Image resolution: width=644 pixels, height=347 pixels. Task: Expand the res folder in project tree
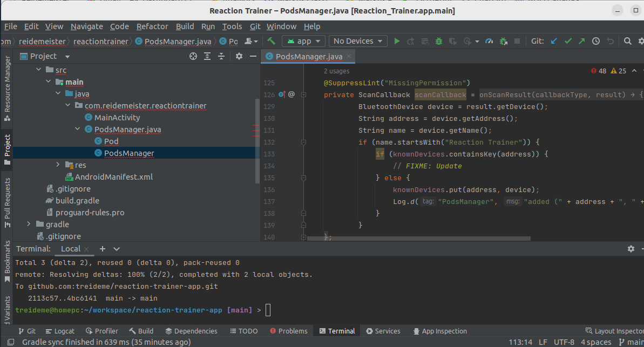[58, 165]
